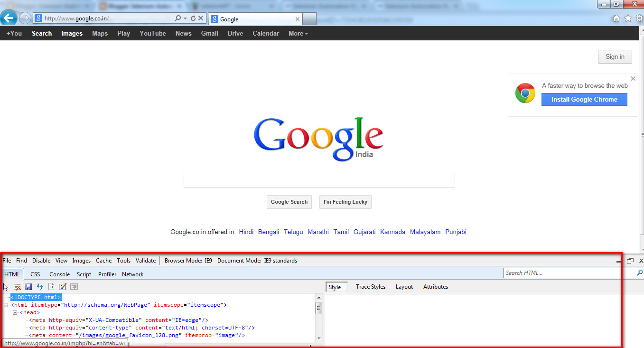Open a new tab with the blank tab button

point(309,19)
